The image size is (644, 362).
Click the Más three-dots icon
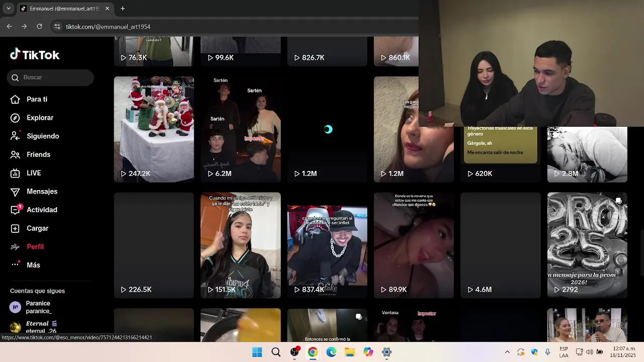[x=16, y=265]
